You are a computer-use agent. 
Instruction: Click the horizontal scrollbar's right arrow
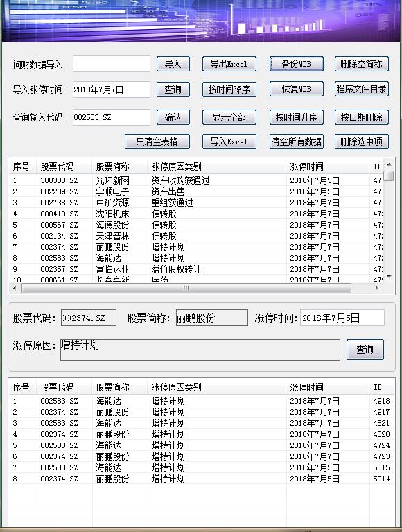tap(376, 288)
